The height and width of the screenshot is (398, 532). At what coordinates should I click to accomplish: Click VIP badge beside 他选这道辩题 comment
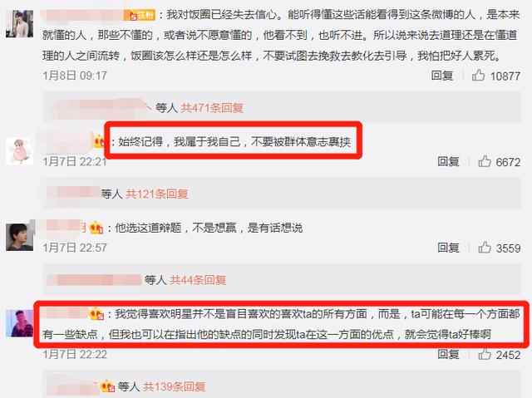tap(96, 228)
